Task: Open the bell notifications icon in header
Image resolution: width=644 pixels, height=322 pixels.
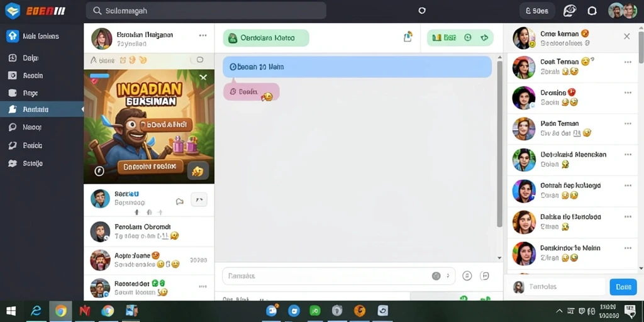Action: click(592, 11)
